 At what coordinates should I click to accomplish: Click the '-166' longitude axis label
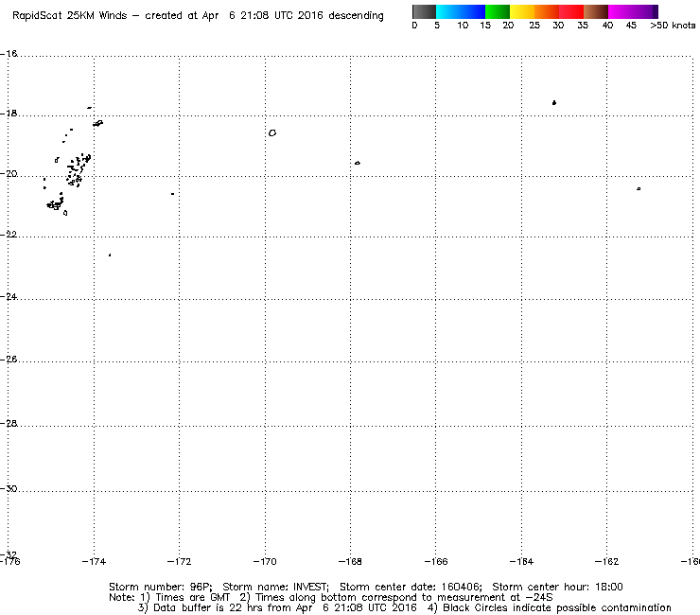point(436,561)
